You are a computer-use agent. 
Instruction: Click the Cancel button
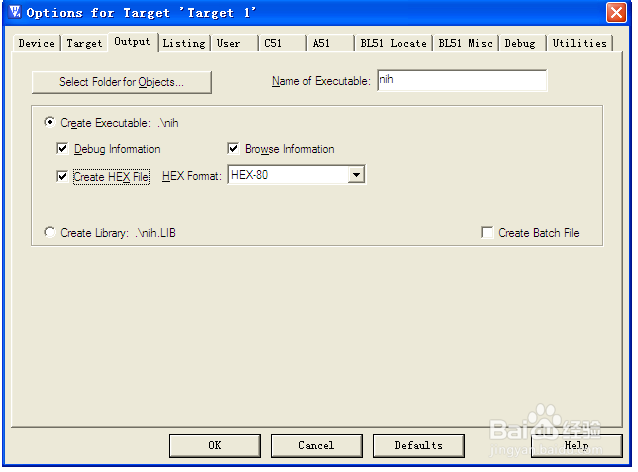(x=316, y=446)
